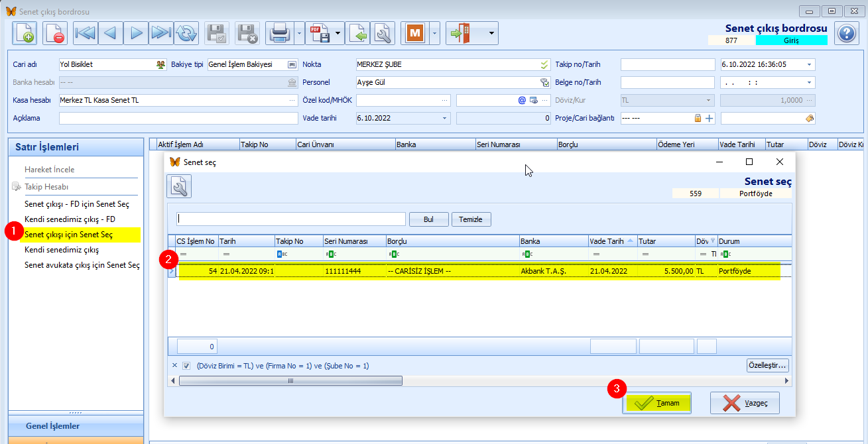Screen dimensions: 868x444
Task: Open printer button dropdown arrow
Action: pos(298,32)
